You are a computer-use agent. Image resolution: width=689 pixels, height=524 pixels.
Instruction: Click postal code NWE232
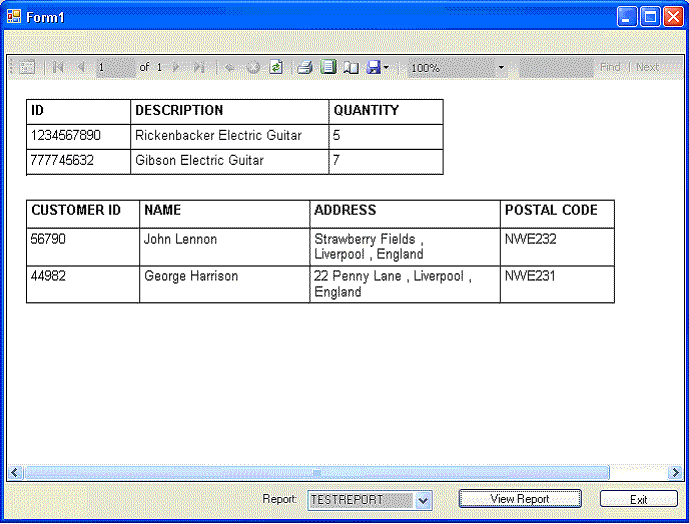(557, 247)
